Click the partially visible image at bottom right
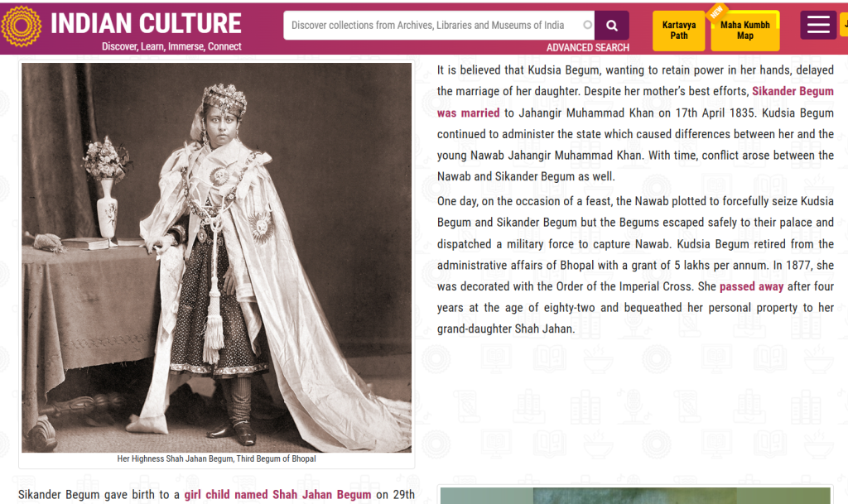This screenshot has height=504, width=848. click(x=635, y=496)
